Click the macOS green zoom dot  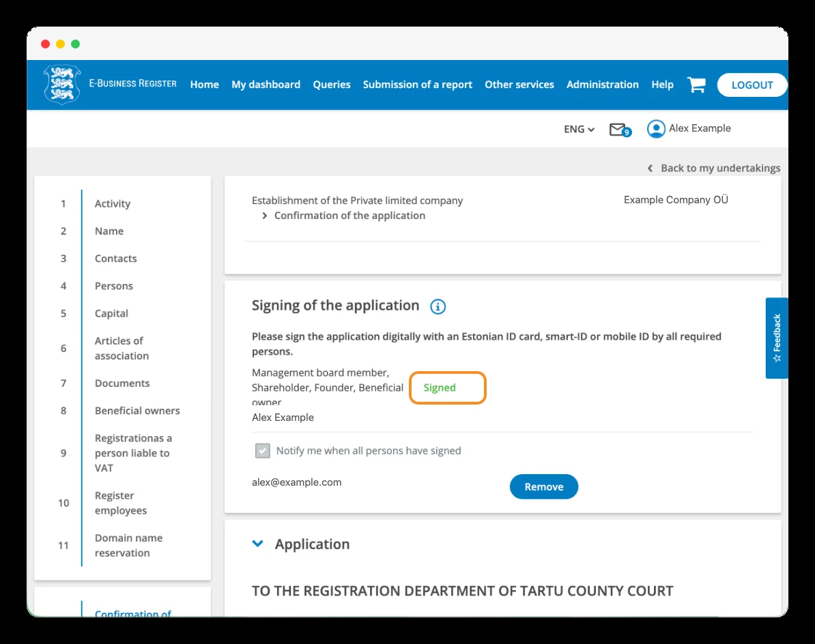coord(75,44)
